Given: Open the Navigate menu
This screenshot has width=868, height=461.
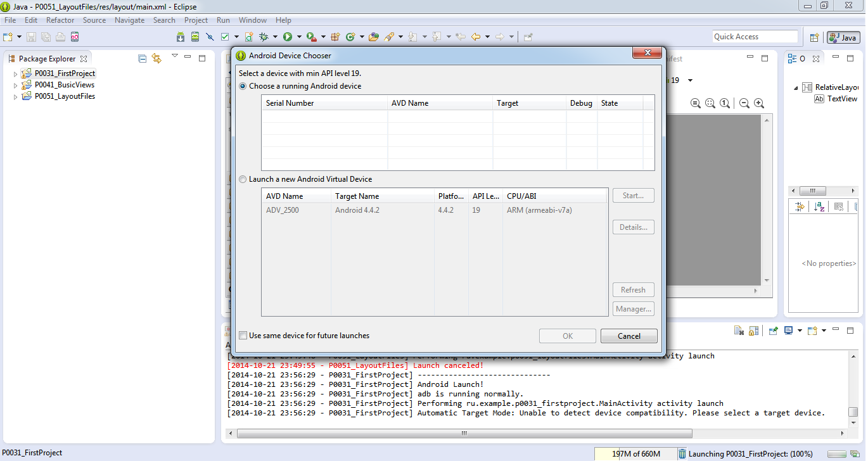Looking at the screenshot, I should coord(130,20).
